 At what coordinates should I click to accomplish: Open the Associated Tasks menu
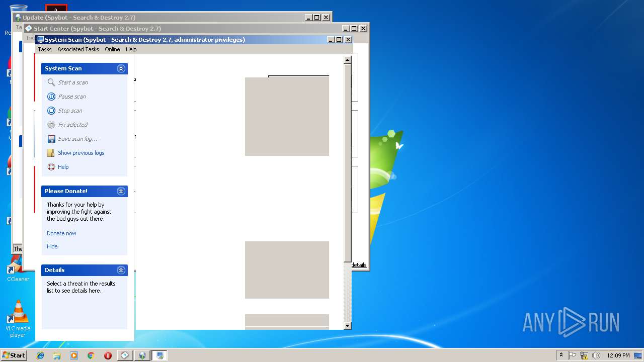coord(78,49)
